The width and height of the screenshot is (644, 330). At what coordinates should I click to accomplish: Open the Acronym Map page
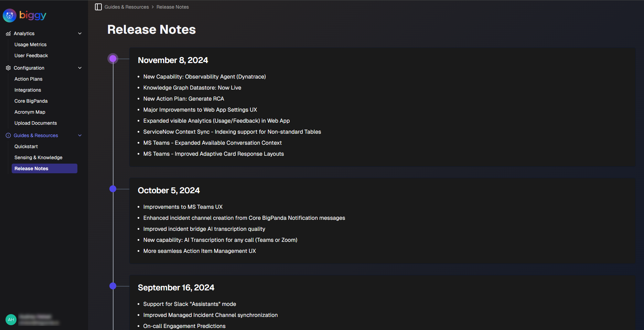click(x=30, y=112)
